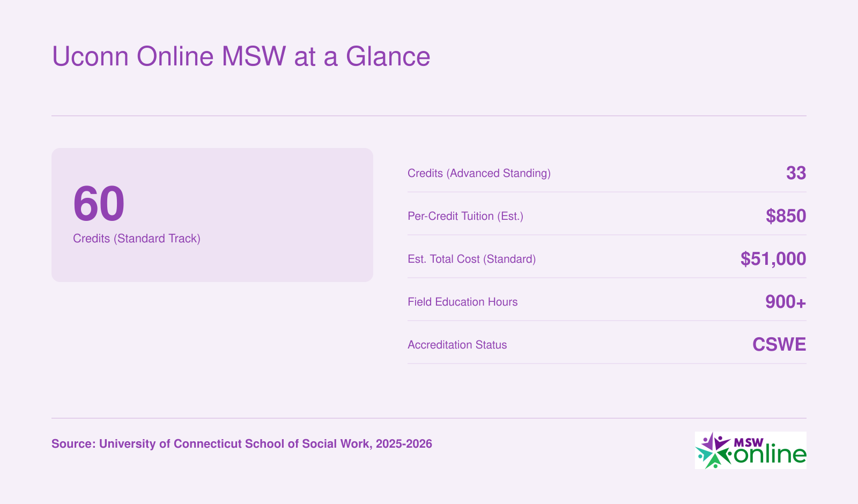Click the 'Per-Credit Tuition (Est.)' label
This screenshot has height=504, width=858.
[465, 216]
